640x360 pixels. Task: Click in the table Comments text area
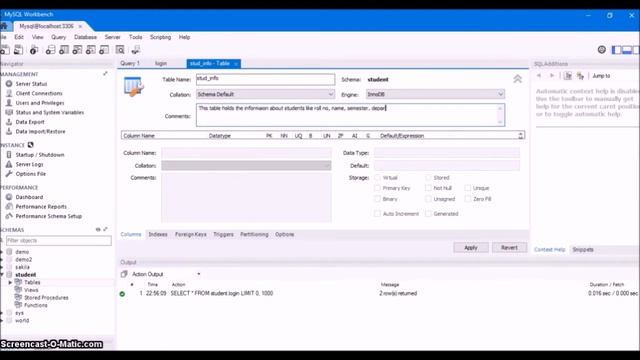click(350, 115)
